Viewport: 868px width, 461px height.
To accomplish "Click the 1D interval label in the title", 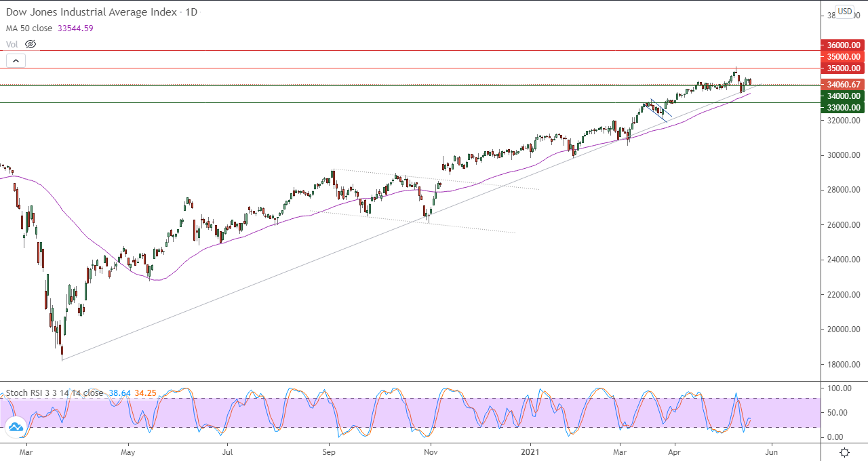I will 192,12.
